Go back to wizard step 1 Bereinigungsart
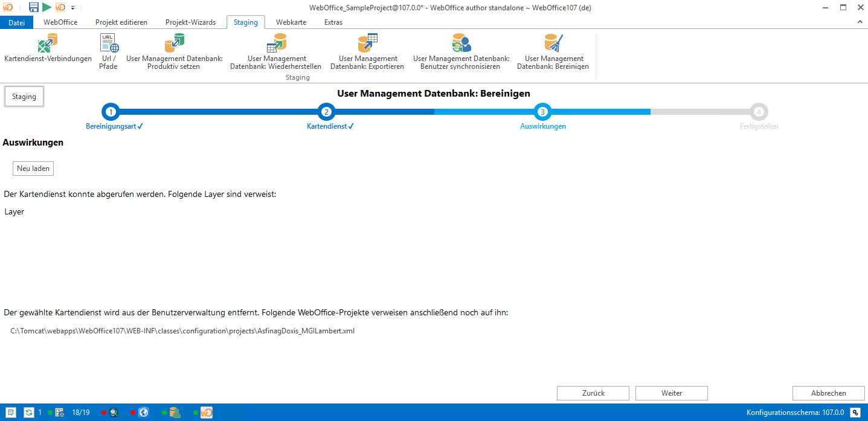 pos(111,112)
